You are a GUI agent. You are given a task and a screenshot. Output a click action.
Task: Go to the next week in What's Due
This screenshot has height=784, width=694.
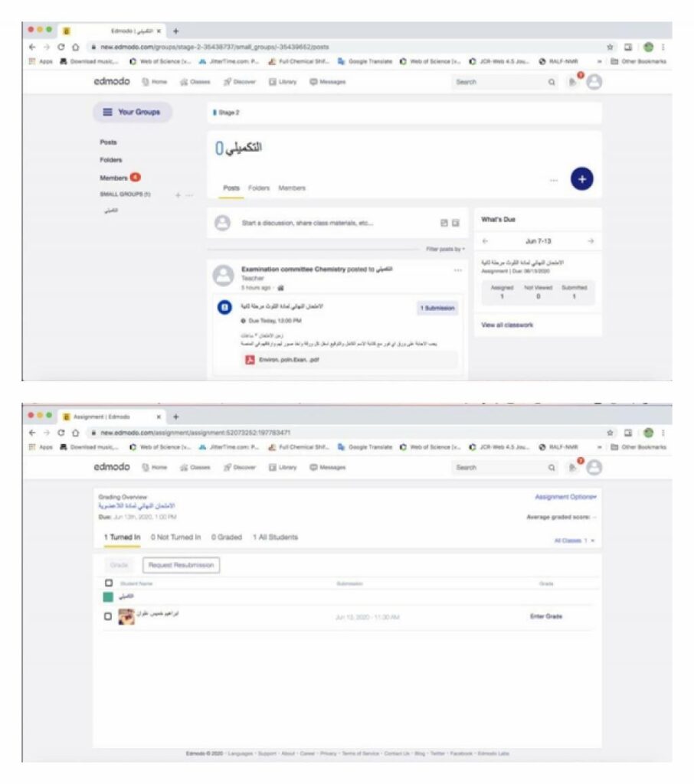(590, 241)
